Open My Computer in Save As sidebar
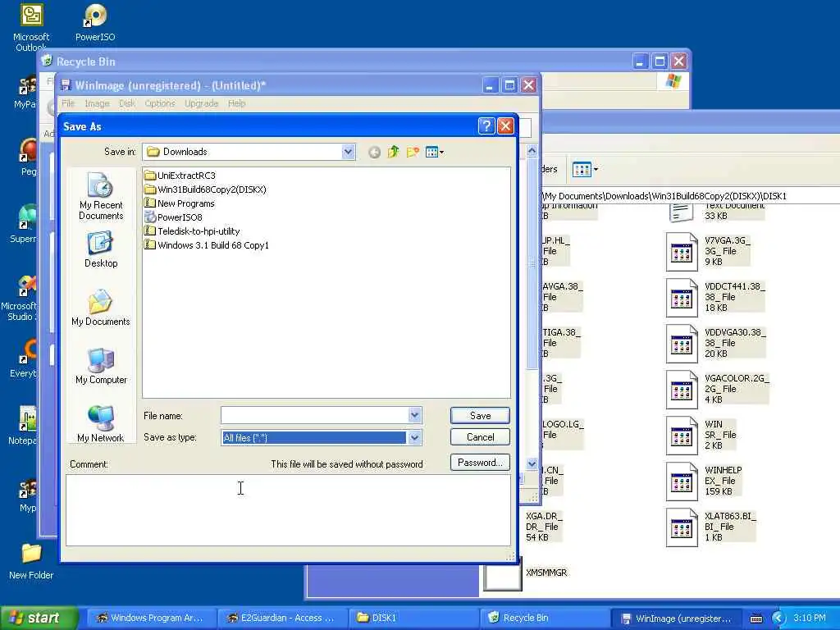Image resolution: width=840 pixels, height=630 pixels. (101, 366)
